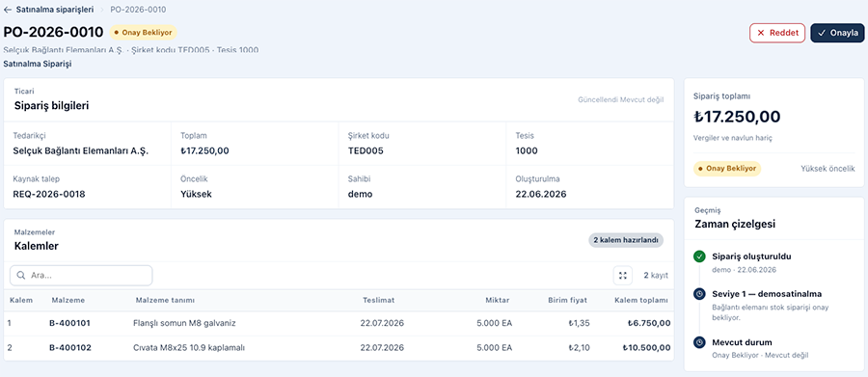
Task: Click the Sipariş oluşturuldu timeline entry
Action: [x=751, y=256]
